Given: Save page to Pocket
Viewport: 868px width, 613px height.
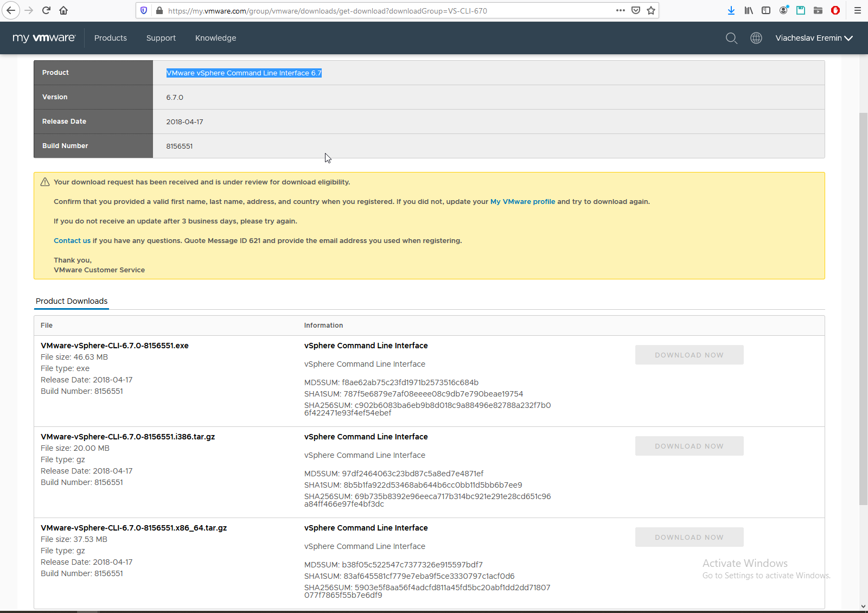Looking at the screenshot, I should (636, 10).
